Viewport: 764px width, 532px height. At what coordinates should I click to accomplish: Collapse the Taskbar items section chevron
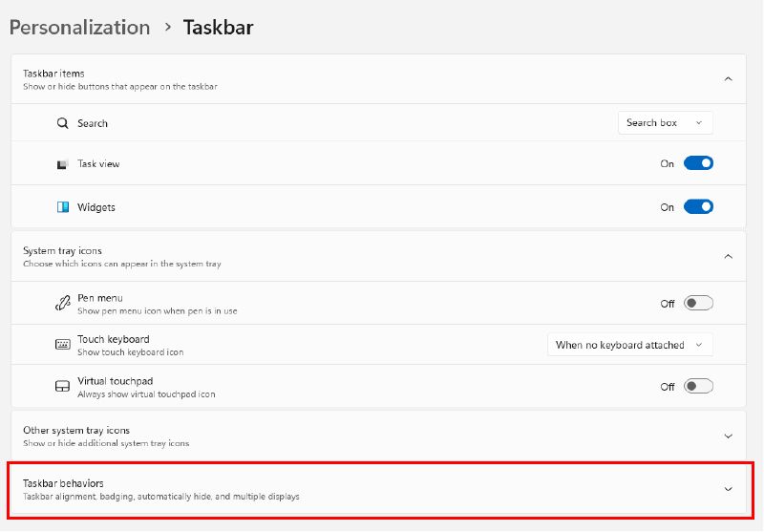pos(728,78)
